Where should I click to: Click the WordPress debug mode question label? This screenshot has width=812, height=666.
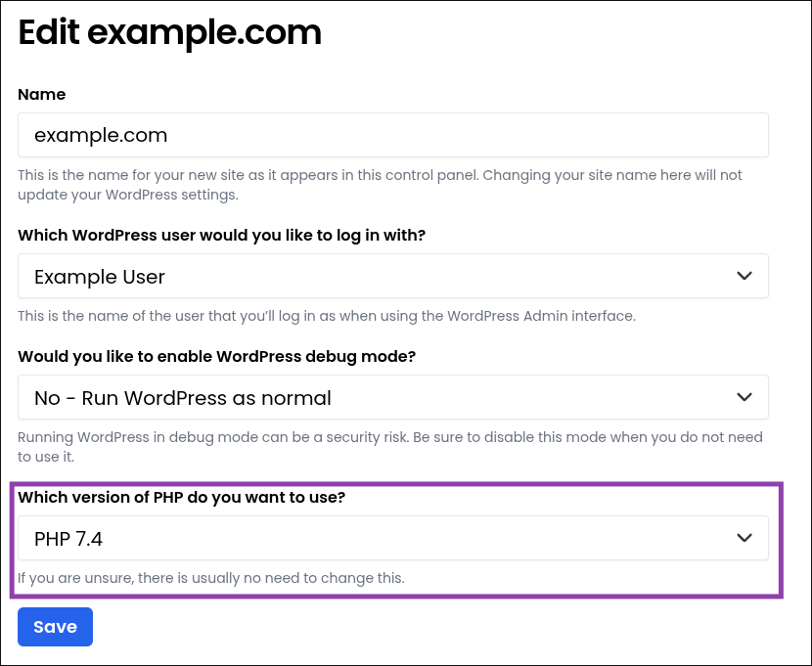216,357
